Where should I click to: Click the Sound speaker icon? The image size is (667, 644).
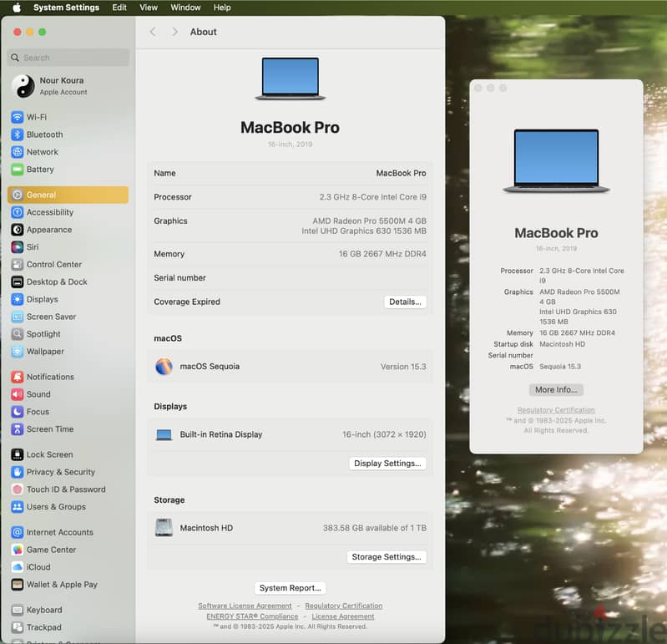coord(17,394)
